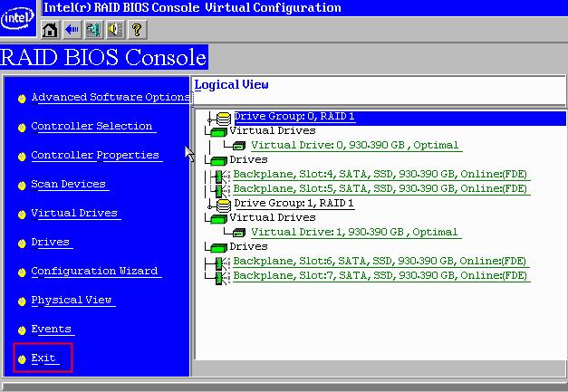Viewport: 568px width, 392px height.
Task: Select the Backplane Slot:6 SSD drive
Action: (380, 262)
